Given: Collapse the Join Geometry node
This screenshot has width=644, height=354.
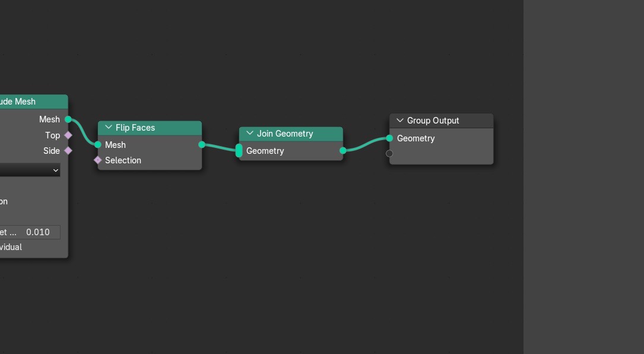Looking at the screenshot, I should (x=250, y=133).
